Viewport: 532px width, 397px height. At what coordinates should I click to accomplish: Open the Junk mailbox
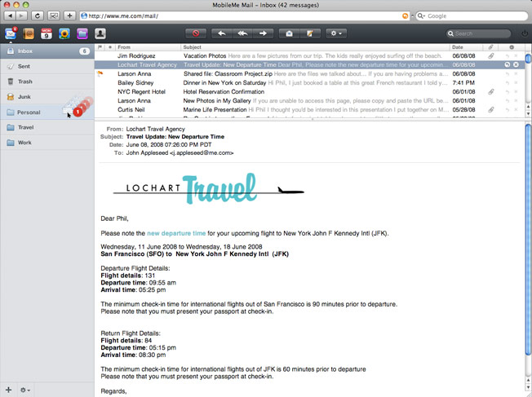coord(47,97)
